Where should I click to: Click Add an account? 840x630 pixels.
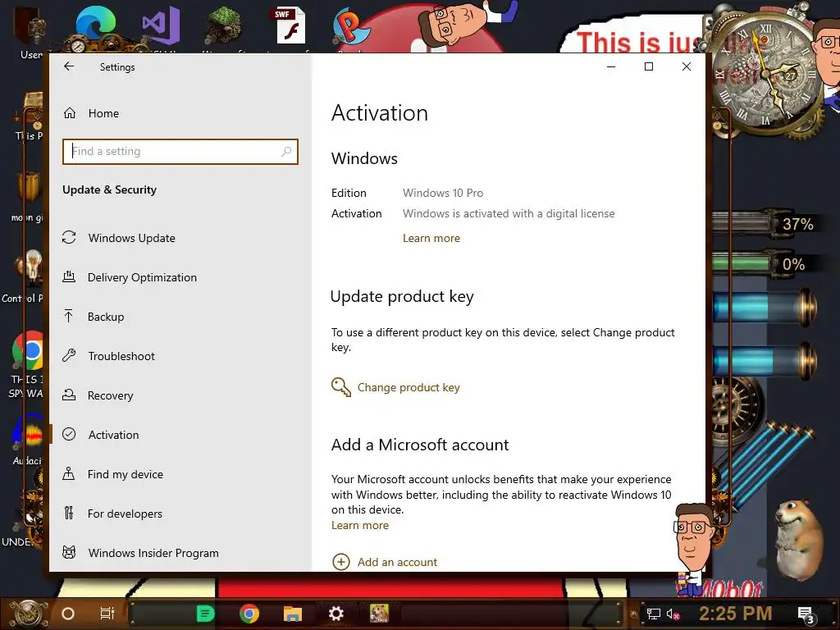(x=398, y=562)
